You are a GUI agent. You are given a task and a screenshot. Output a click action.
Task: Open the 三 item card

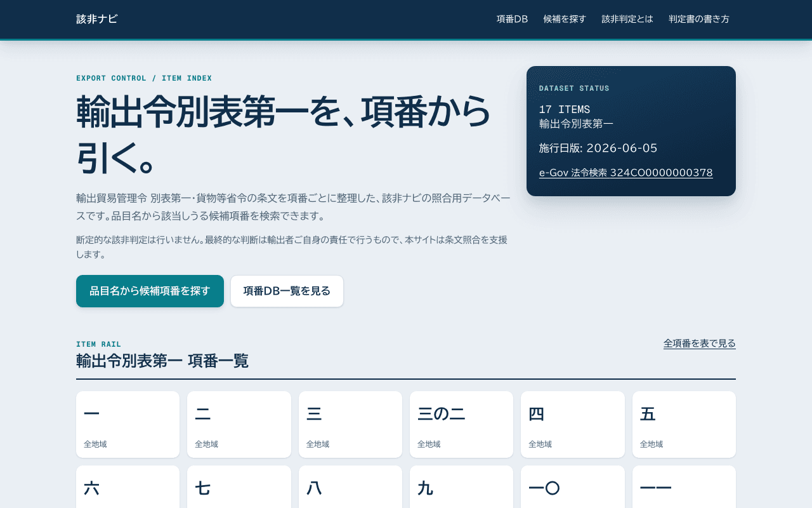click(x=350, y=424)
